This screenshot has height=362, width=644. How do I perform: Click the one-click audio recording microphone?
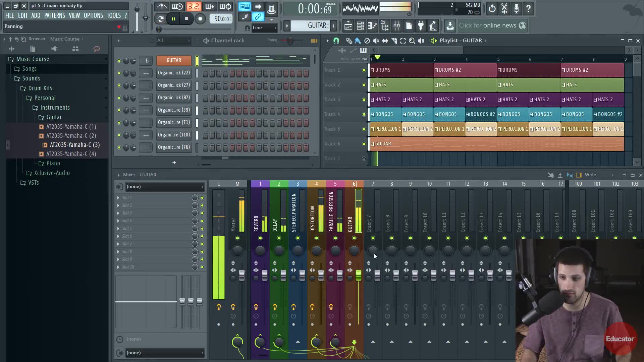coord(516,8)
